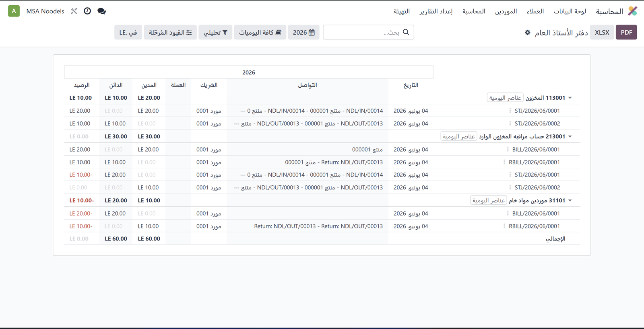
Task: Open report settings gear icon
Action: (527, 33)
